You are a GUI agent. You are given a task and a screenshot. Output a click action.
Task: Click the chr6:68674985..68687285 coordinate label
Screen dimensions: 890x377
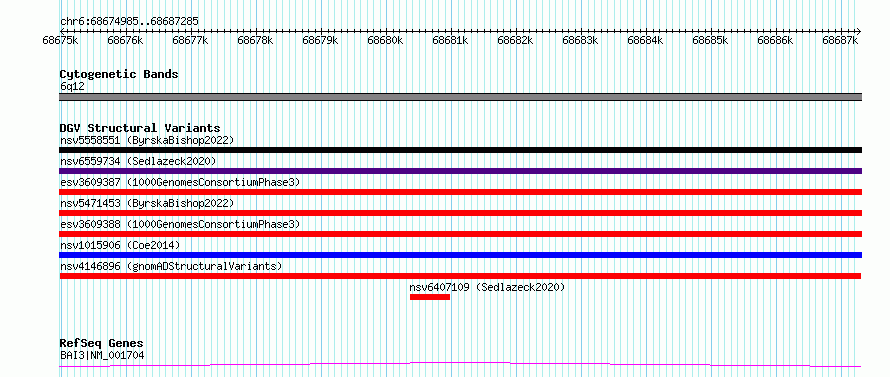tap(129, 22)
